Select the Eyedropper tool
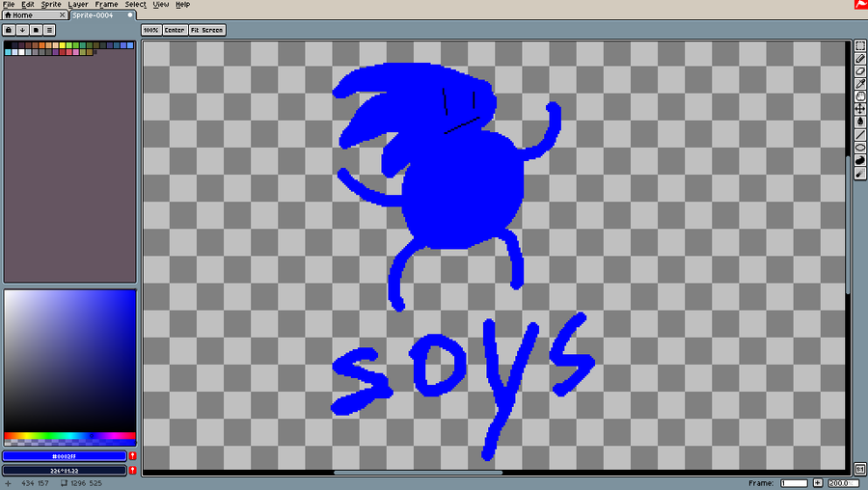Image resolution: width=868 pixels, height=490 pixels. 860,84
